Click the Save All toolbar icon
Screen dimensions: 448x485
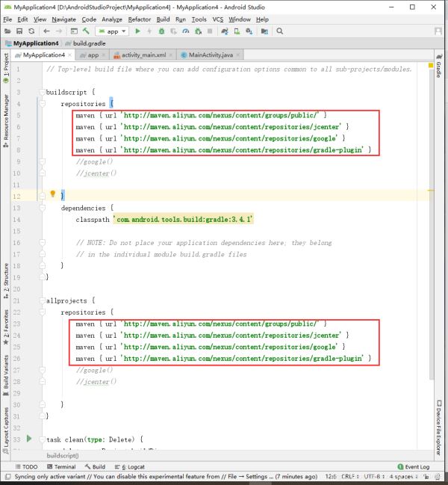[x=19, y=31]
